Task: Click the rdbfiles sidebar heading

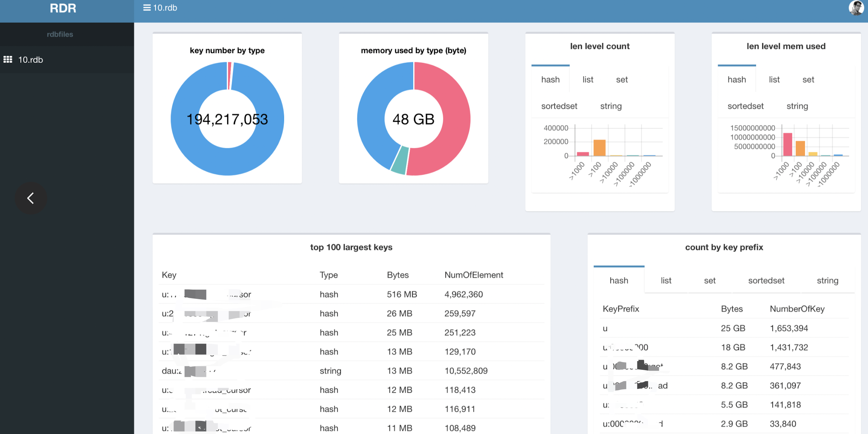Action: tap(60, 34)
